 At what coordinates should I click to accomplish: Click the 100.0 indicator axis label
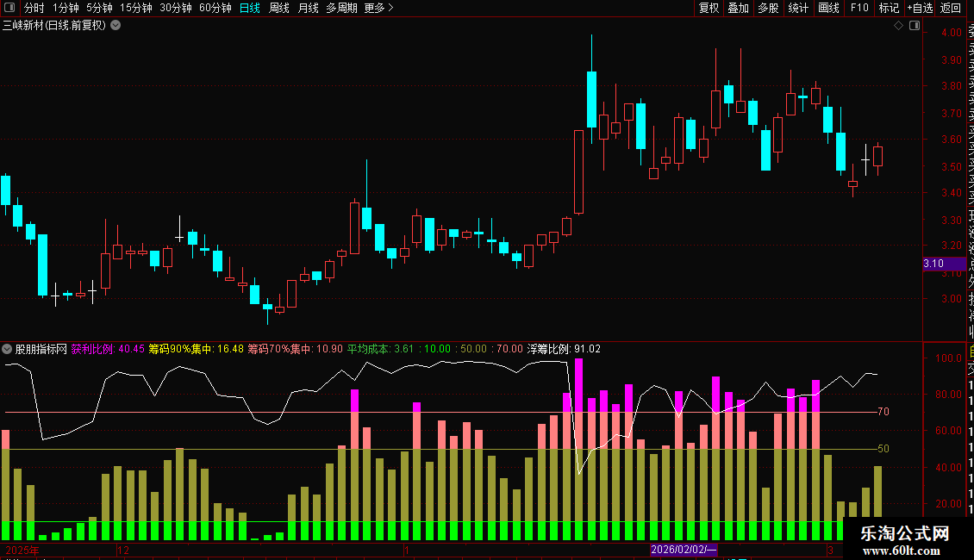pos(948,358)
